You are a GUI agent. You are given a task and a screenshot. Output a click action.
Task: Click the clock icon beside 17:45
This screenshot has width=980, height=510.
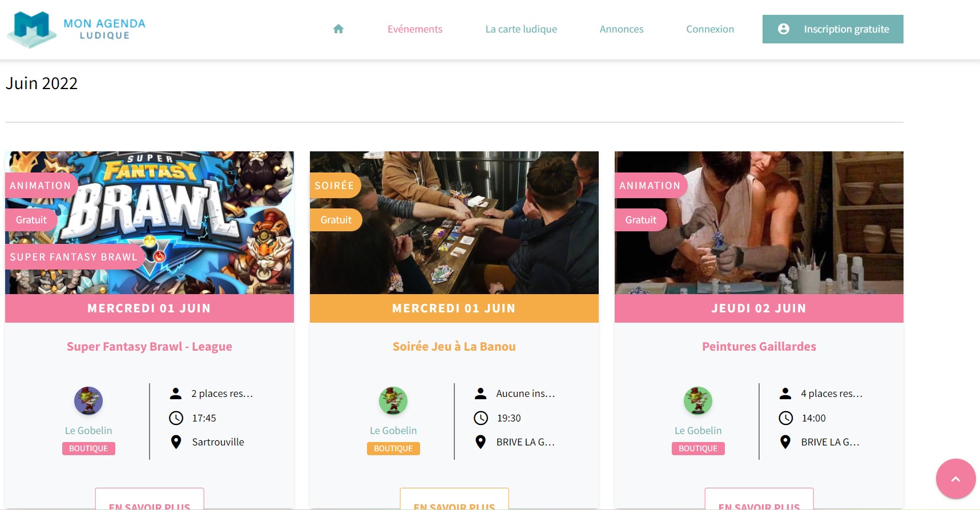[x=176, y=418]
